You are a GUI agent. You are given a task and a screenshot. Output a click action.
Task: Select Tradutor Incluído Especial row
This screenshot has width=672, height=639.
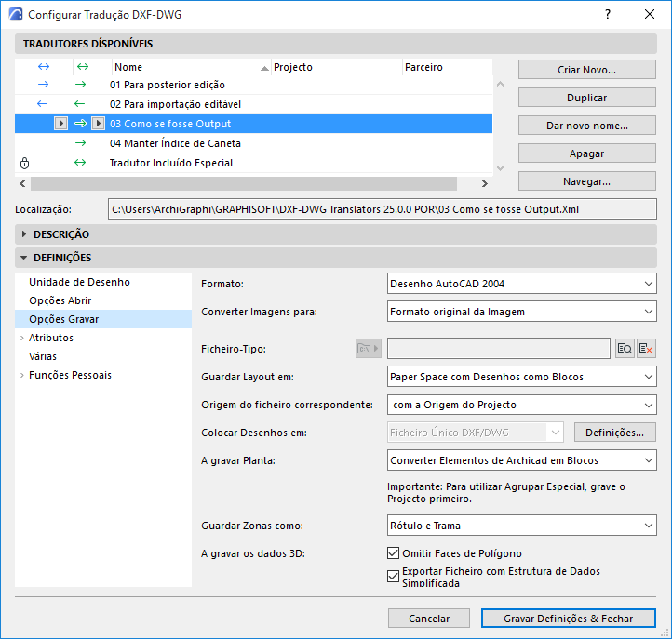tap(253, 163)
